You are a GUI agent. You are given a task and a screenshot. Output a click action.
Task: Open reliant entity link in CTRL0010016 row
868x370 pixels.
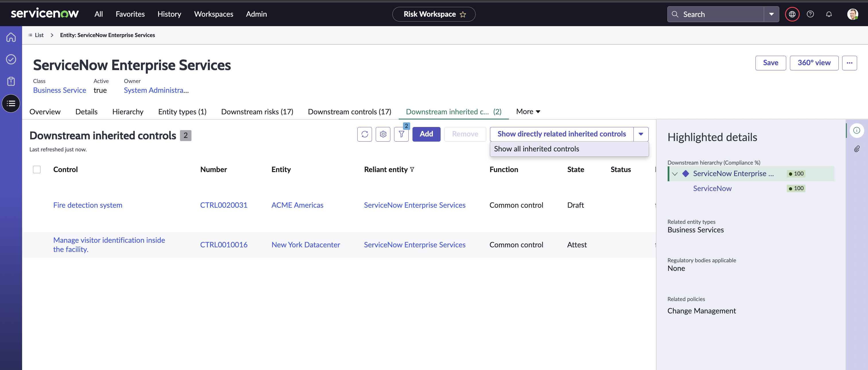[415, 244]
